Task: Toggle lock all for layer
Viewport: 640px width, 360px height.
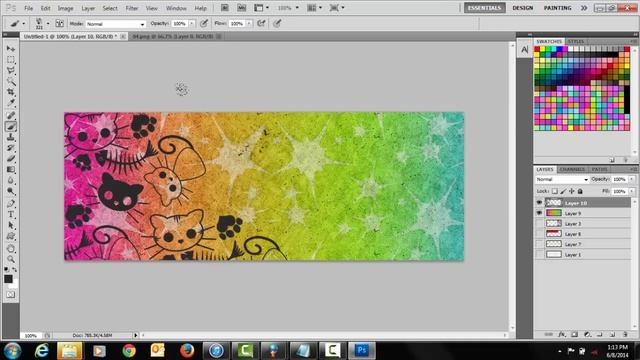Action: [x=580, y=191]
